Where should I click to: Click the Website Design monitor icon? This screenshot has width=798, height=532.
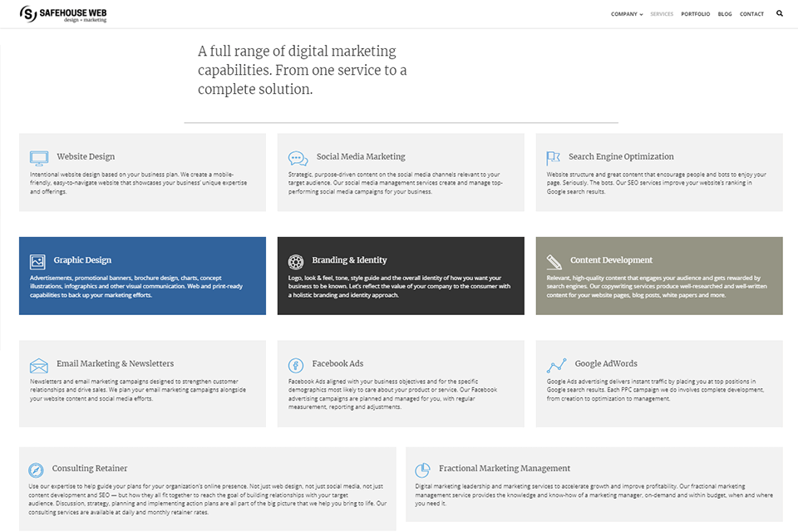point(39,157)
